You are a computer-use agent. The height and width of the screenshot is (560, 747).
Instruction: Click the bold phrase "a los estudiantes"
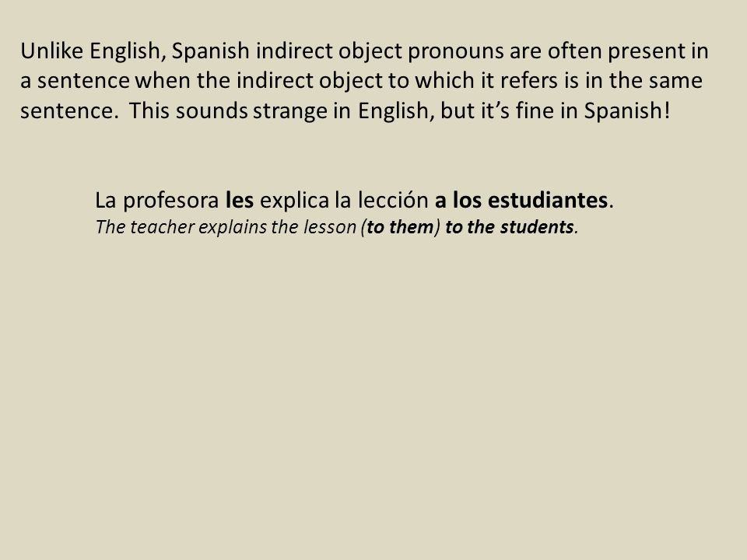click(x=521, y=200)
